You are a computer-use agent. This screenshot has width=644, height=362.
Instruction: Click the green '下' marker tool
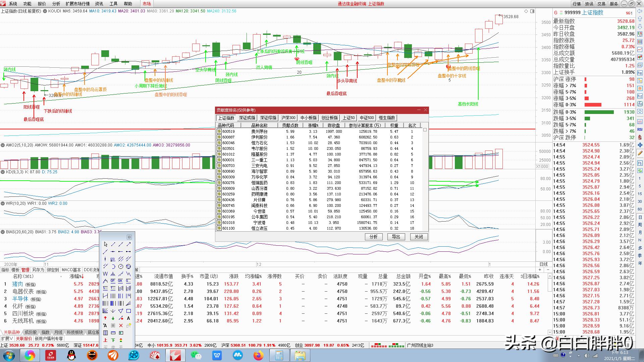(113, 340)
